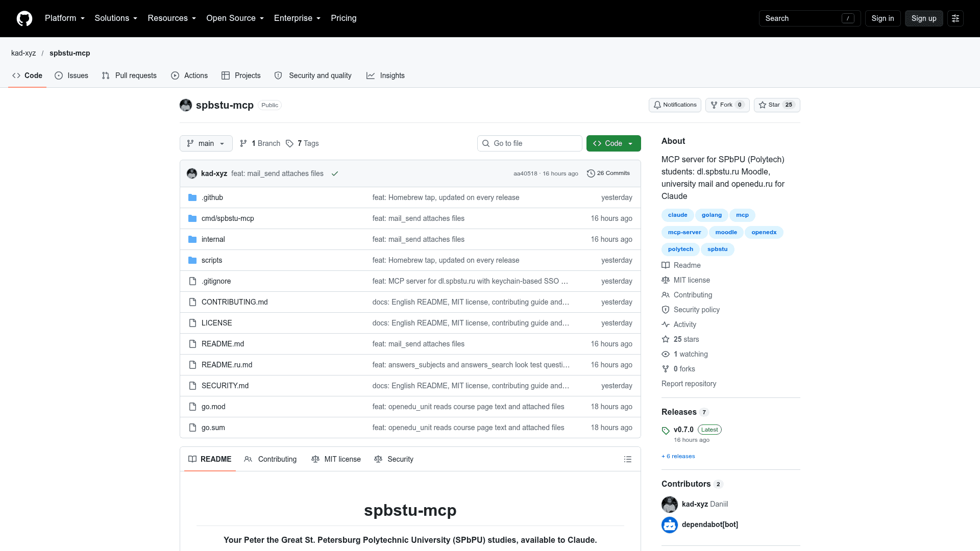Open the MIT license tab in README
The height and width of the screenshot is (551, 980).
(336, 459)
